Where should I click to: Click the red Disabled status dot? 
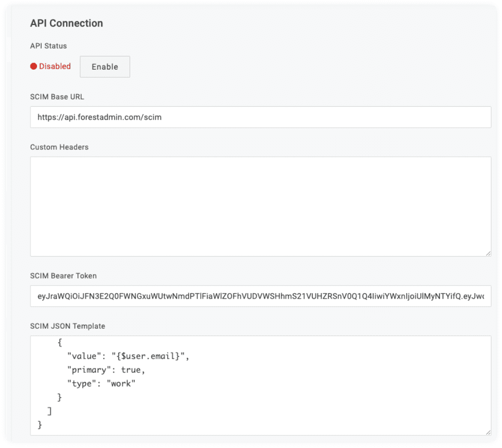[x=34, y=66]
